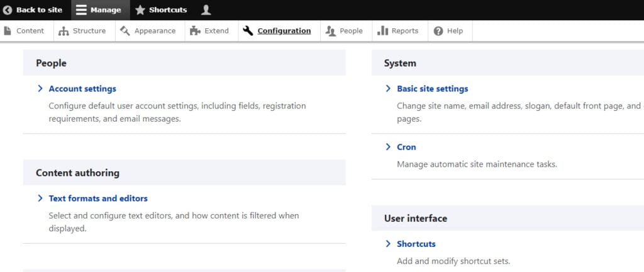
Task: Click the Reports bar chart icon
Action: pos(382,31)
